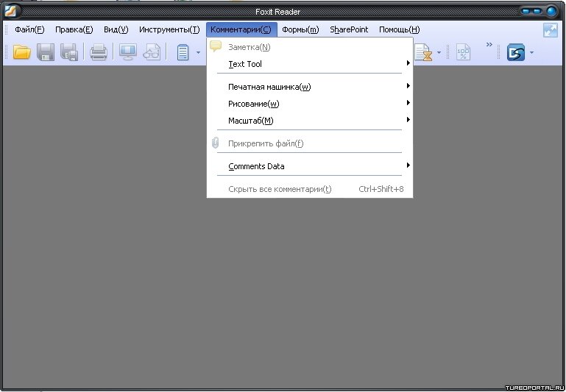Open the Формы(m) menu

pyautogui.click(x=300, y=29)
